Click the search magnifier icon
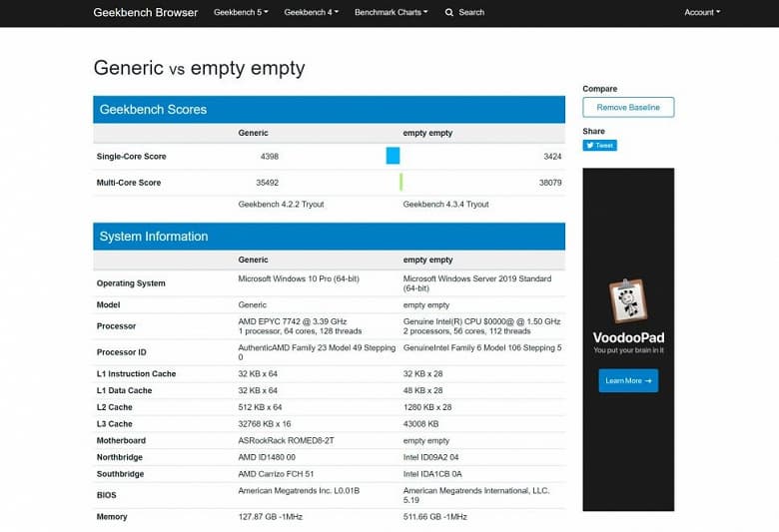Screen dimensions: 779x532 [x=449, y=13]
